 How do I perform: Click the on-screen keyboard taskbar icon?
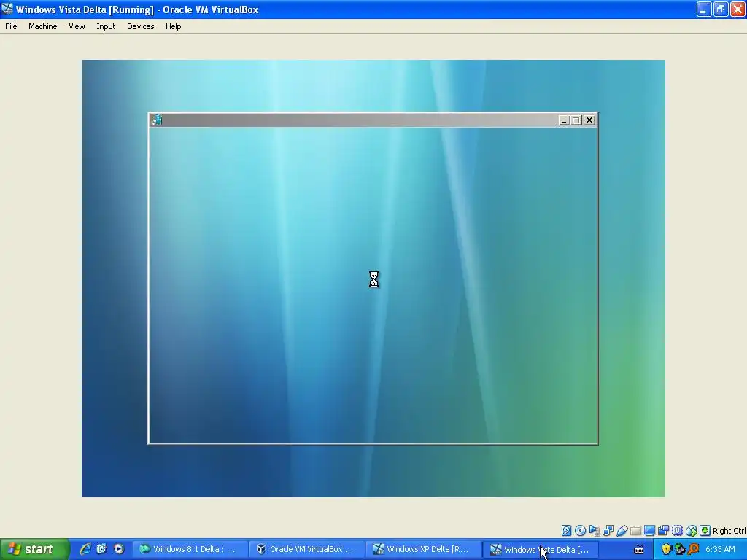pos(639,550)
